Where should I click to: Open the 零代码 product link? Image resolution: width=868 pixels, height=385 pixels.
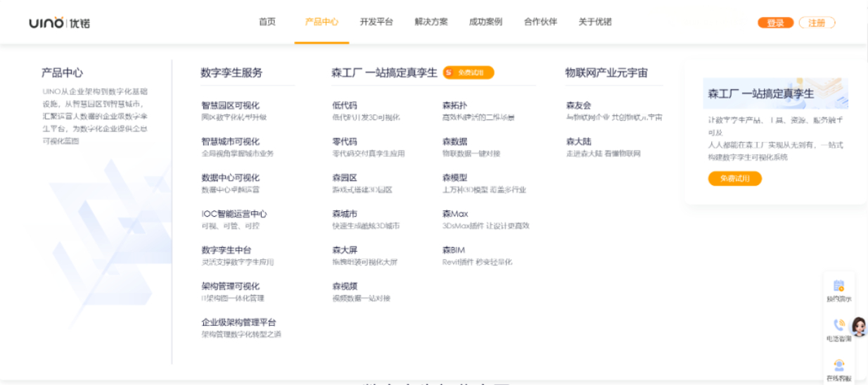coord(345,141)
